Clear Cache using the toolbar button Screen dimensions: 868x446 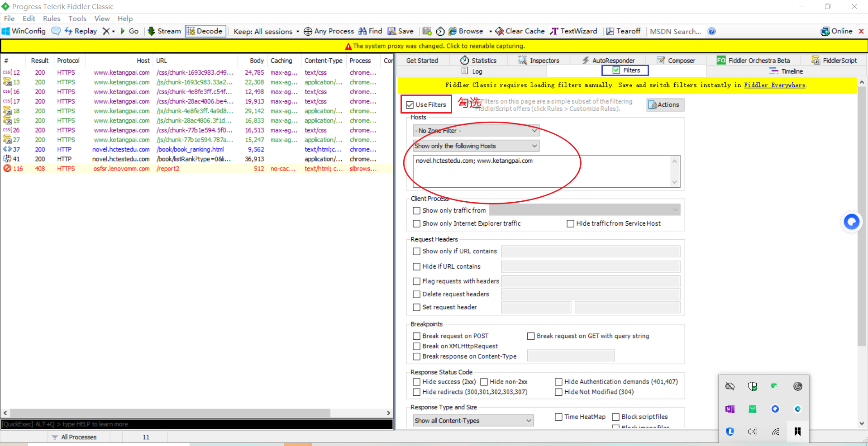click(x=520, y=31)
